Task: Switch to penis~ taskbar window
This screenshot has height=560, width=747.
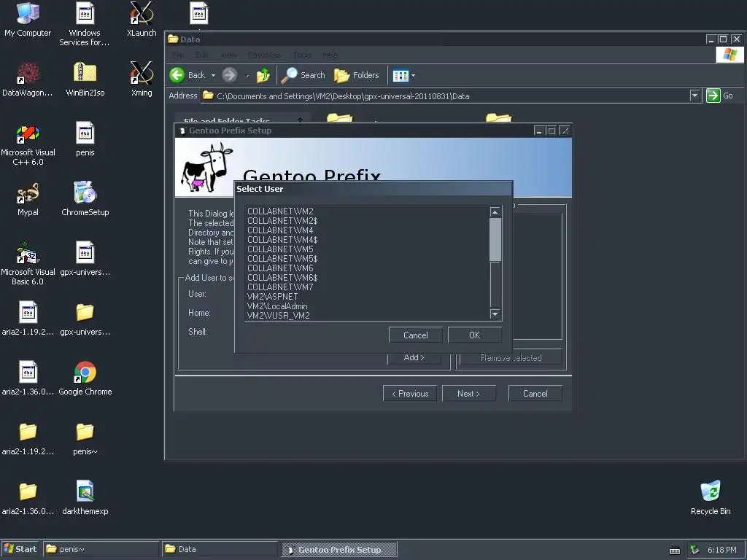Action: coord(101,549)
